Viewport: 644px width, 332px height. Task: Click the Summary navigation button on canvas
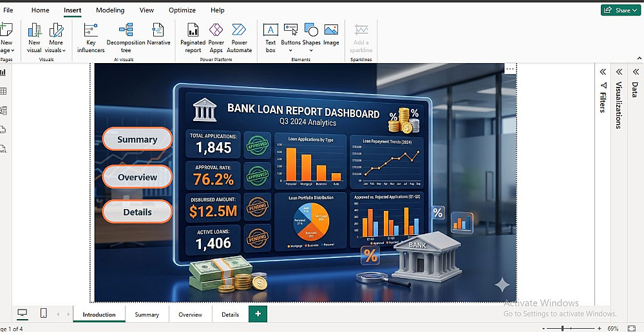tap(137, 139)
